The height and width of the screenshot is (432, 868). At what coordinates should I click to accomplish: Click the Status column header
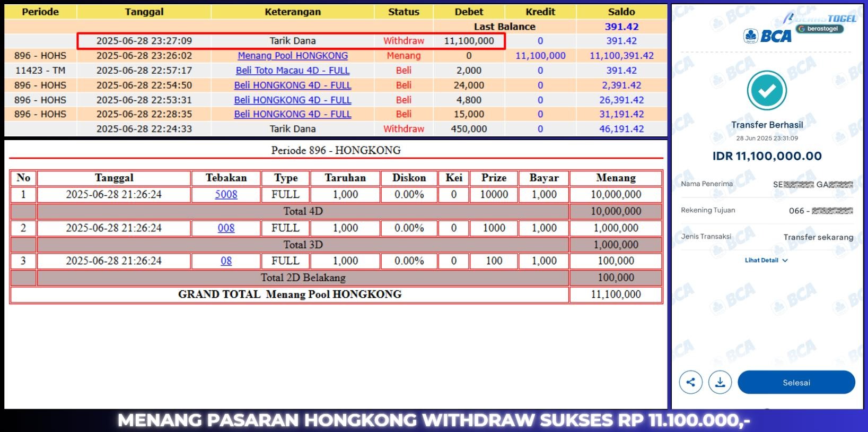(x=404, y=12)
